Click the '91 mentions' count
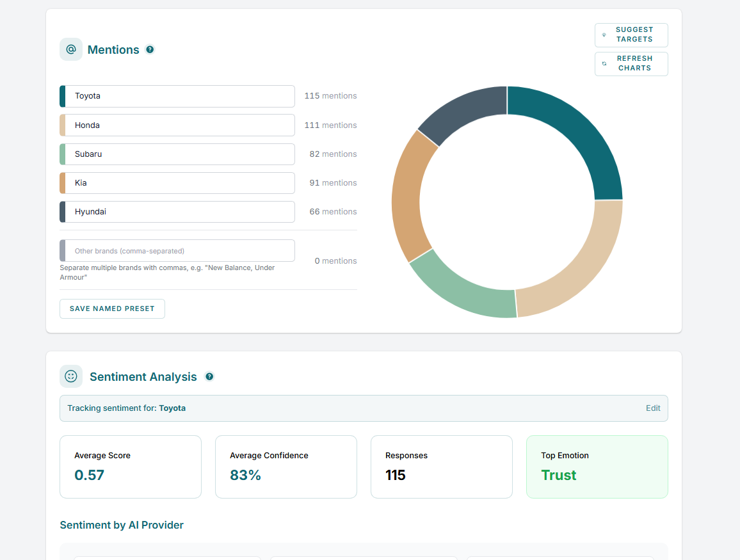740x560 pixels. [333, 183]
